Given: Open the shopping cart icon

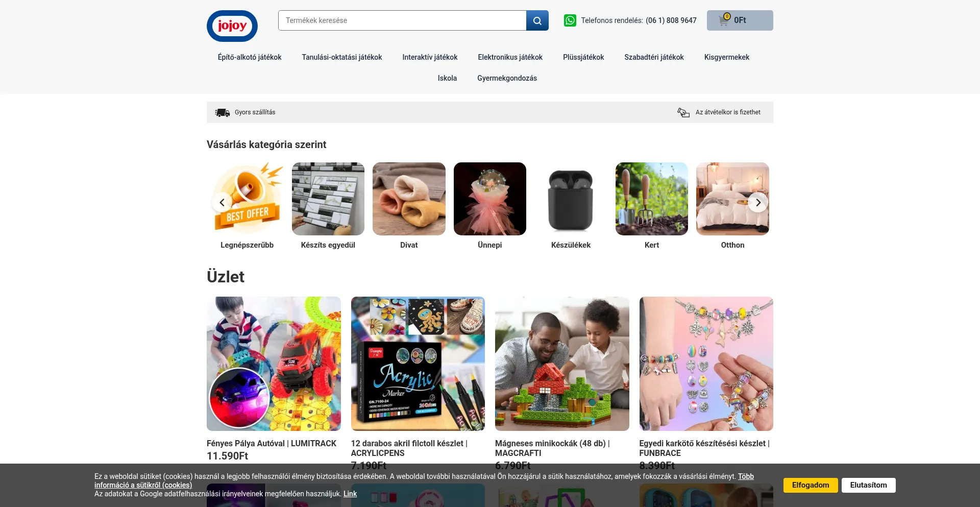Looking at the screenshot, I should click(x=724, y=20).
